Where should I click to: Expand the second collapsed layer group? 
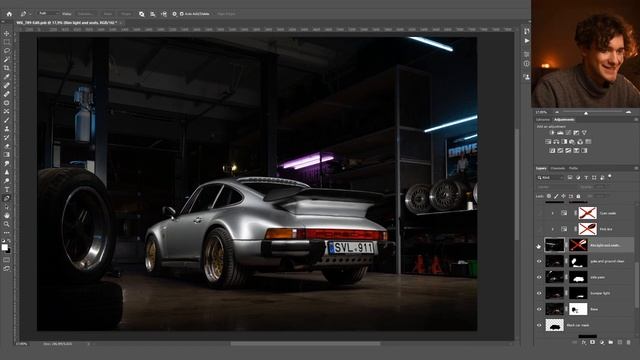[x=553, y=229]
